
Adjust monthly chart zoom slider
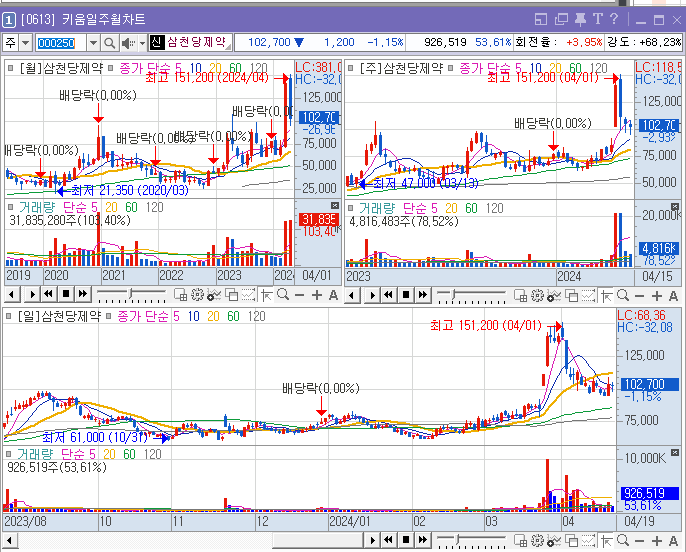tap(131, 295)
